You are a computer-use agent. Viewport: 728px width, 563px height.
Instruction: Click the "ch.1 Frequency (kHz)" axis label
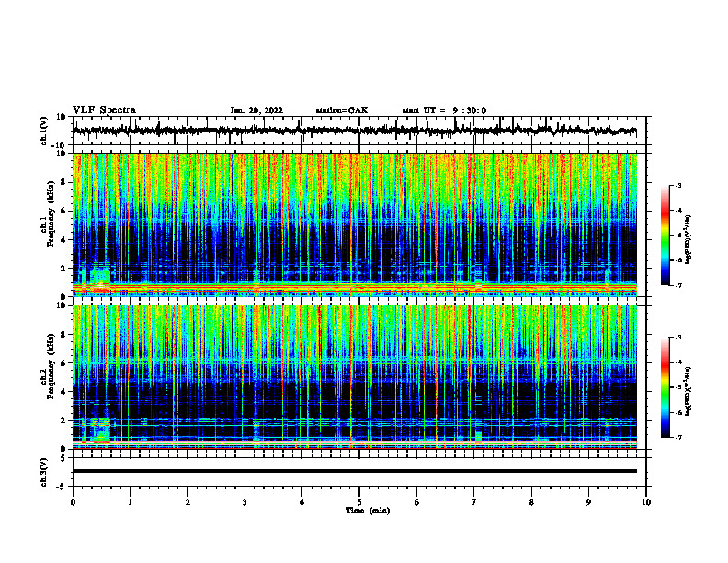tap(47, 214)
